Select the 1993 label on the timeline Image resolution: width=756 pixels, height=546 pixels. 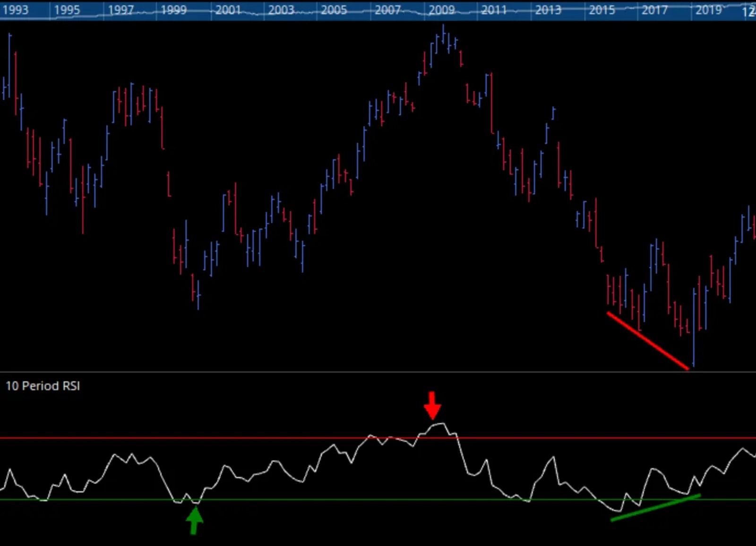click(16, 10)
